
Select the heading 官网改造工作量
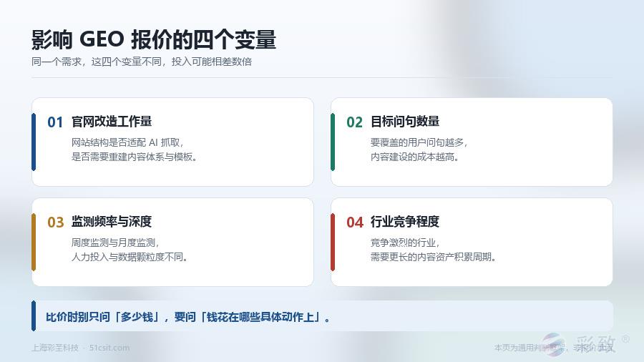(x=112, y=122)
